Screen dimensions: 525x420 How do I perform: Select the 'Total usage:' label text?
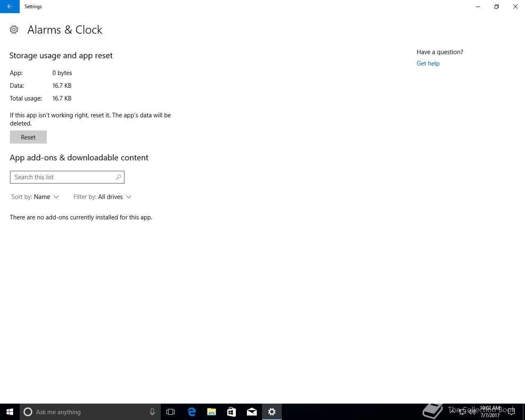click(x=26, y=98)
